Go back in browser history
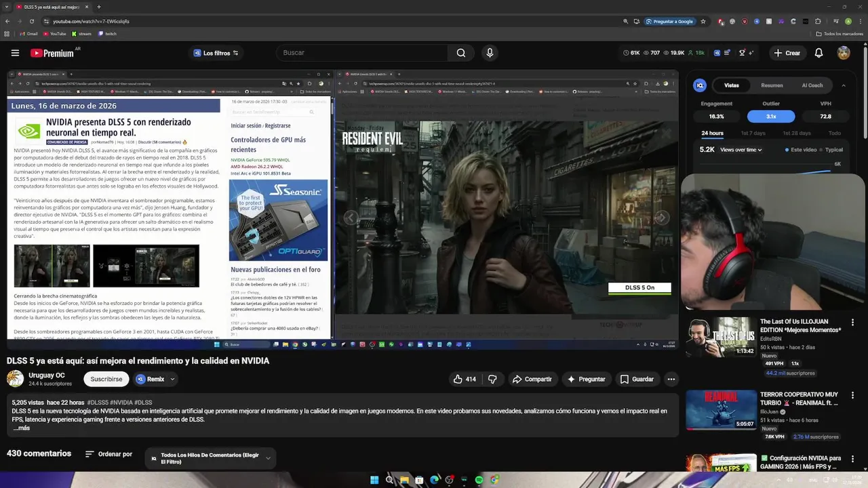 7,21
